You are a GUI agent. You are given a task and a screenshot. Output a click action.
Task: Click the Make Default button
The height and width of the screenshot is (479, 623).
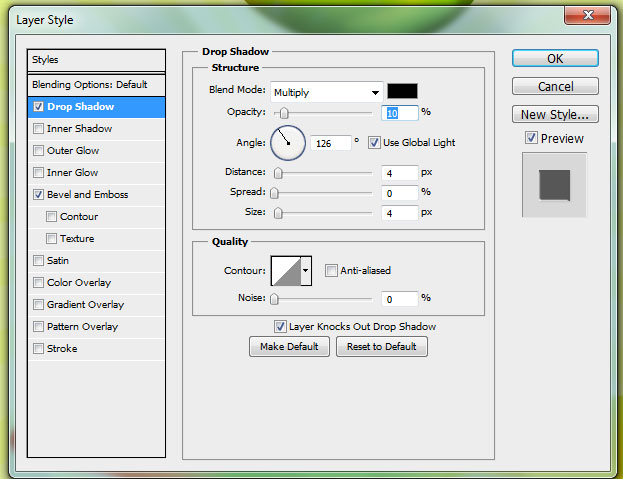pos(289,346)
